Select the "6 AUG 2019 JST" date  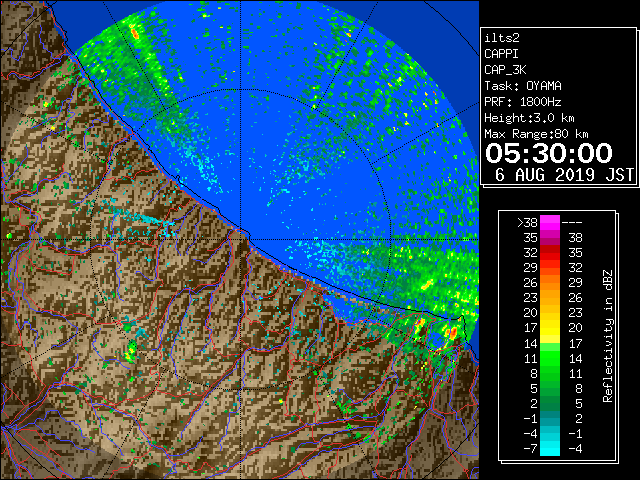click(564, 175)
